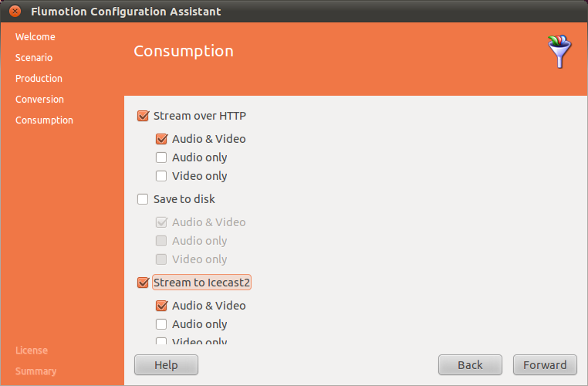The image size is (588, 386).
Task: Click the Help button
Action: (x=166, y=365)
